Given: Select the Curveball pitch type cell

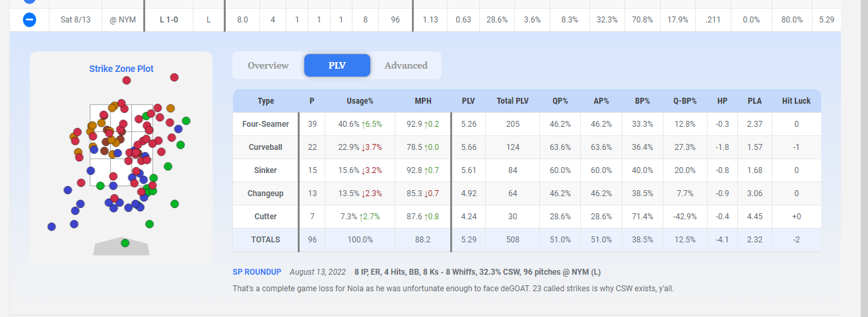Looking at the screenshot, I should click(x=266, y=147).
